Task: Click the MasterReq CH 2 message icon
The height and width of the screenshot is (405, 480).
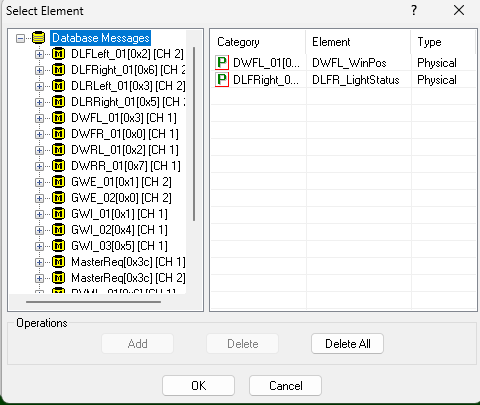Action: (x=59, y=278)
